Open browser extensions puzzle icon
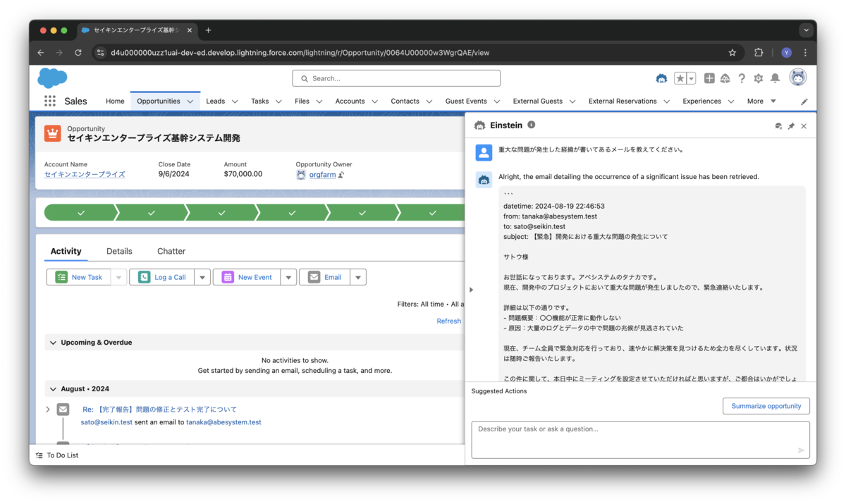This screenshot has height=504, width=846. 759,52
